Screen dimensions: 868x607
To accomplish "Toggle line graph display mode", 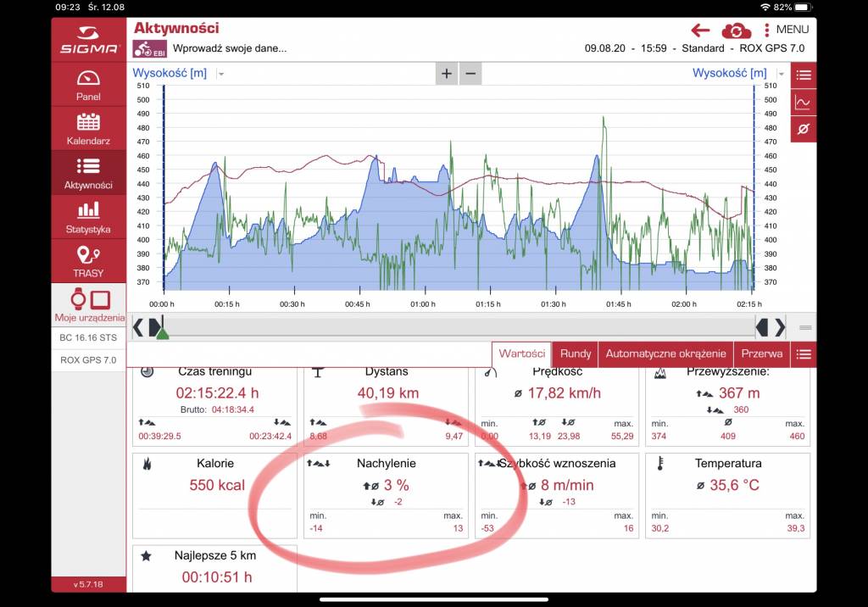I will pyautogui.click(x=804, y=103).
